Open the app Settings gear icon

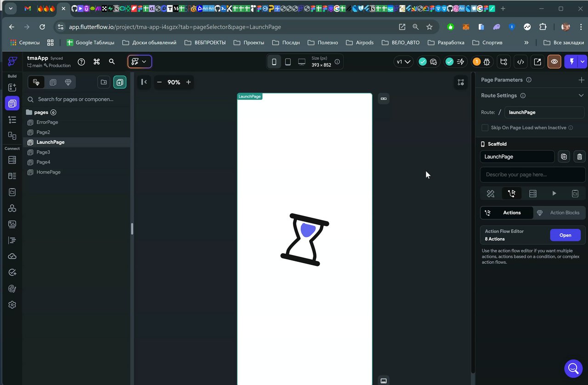tap(12, 305)
